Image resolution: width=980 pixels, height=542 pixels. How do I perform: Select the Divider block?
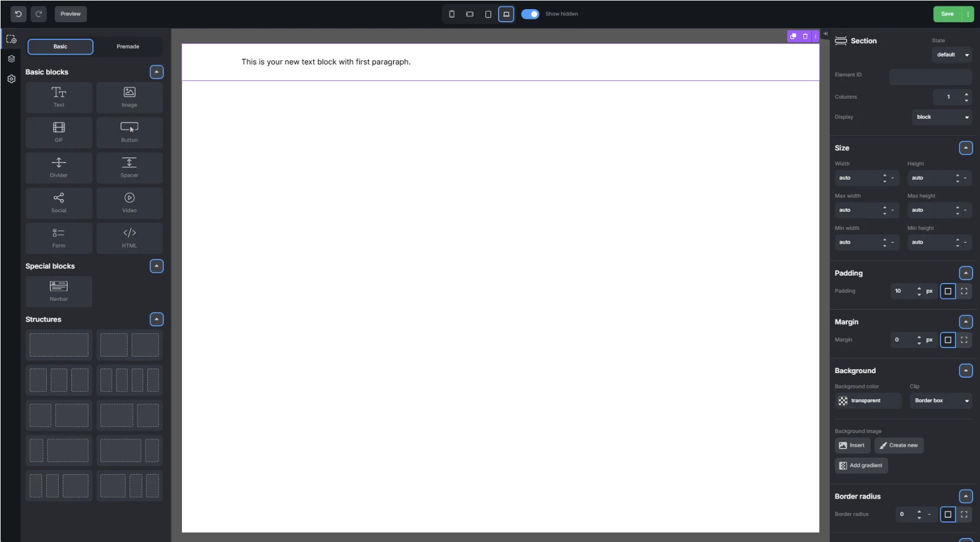(x=59, y=168)
